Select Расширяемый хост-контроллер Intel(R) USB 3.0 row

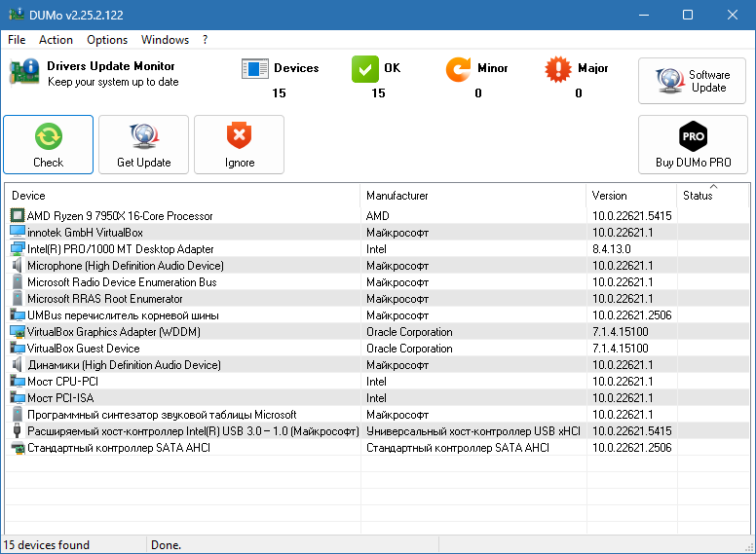(x=378, y=431)
